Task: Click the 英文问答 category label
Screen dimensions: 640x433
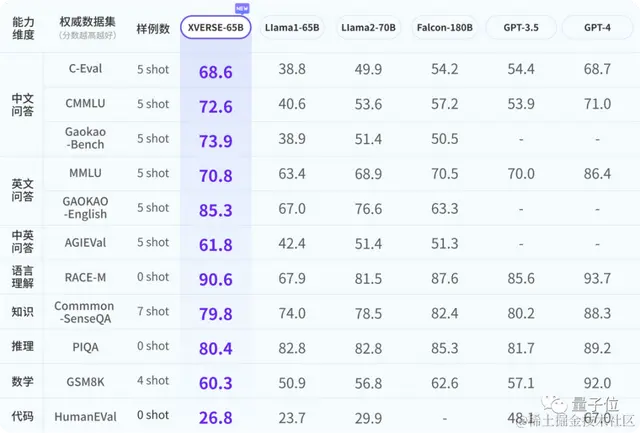Action: [x=22, y=190]
